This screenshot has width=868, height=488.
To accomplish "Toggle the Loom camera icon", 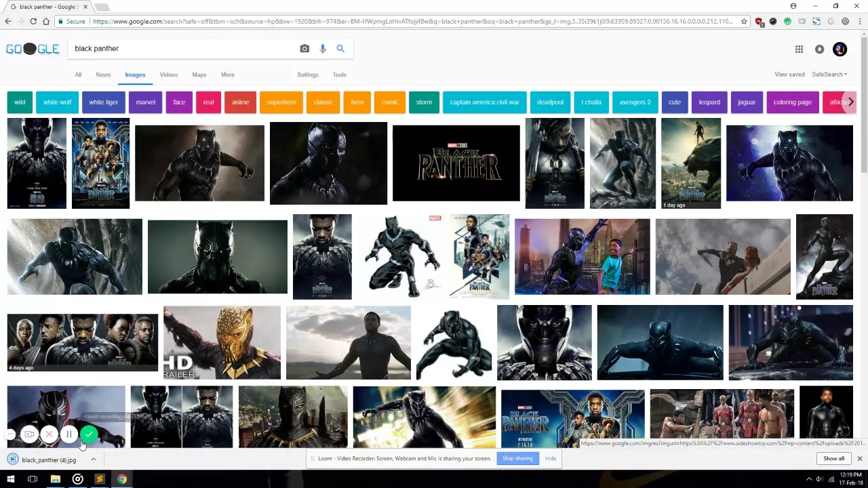I will [29, 434].
